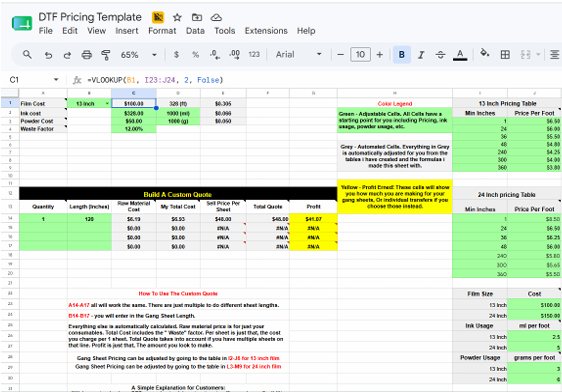This screenshot has width=562, height=392.
Task: Open the Format menu
Action: [x=162, y=31]
